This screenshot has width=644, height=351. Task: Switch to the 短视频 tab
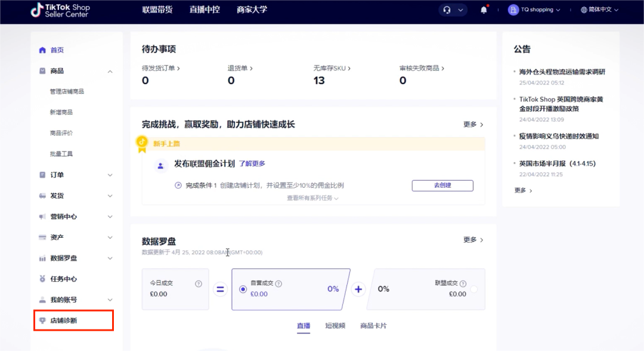pos(336,326)
